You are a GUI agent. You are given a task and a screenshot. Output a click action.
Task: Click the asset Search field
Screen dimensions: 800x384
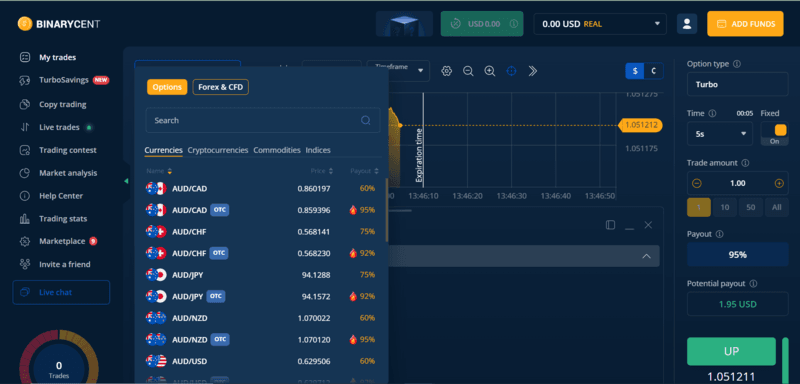[x=263, y=120]
